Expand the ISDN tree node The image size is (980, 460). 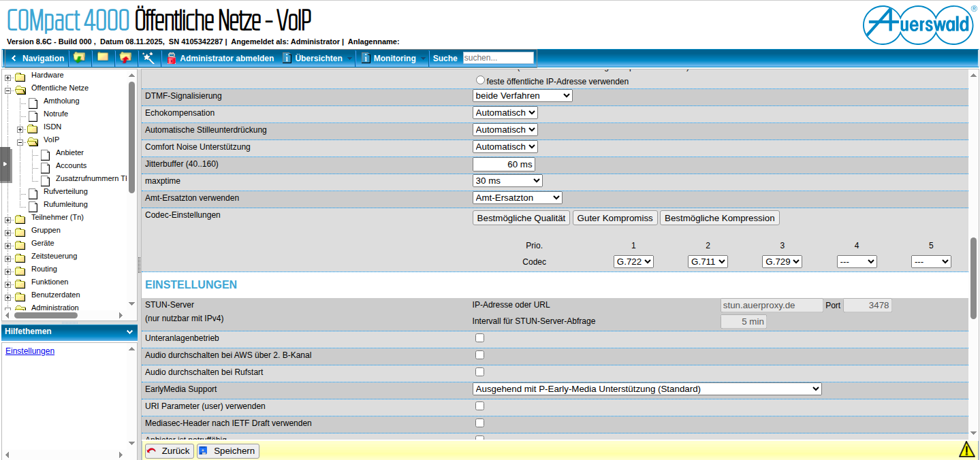(x=20, y=128)
